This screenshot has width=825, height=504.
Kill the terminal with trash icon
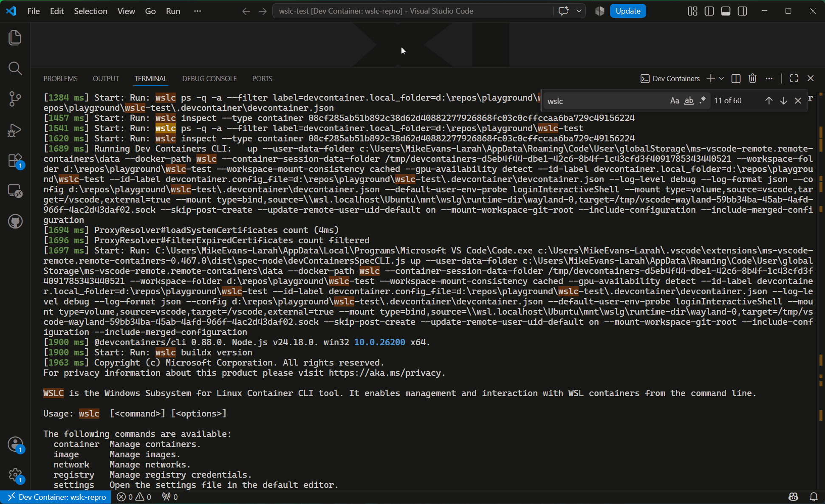click(x=752, y=79)
